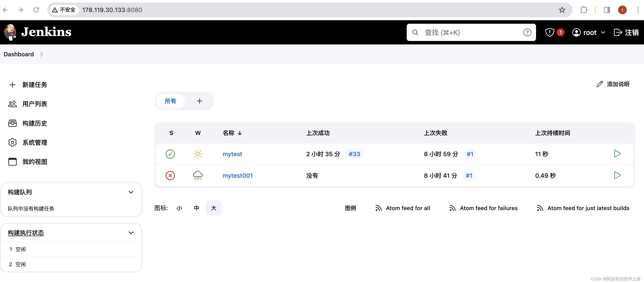644x283 pixels.
Task: Click the Jenkins logo icon top left
Action: tap(10, 32)
